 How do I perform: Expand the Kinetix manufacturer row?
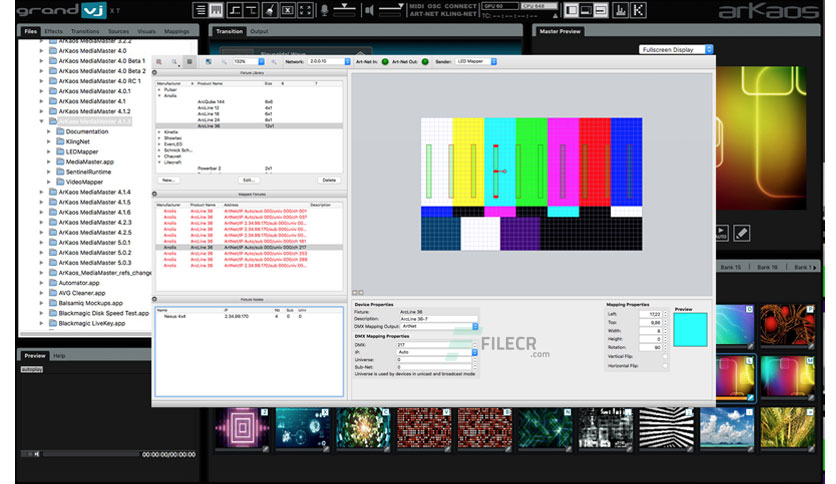click(159, 132)
